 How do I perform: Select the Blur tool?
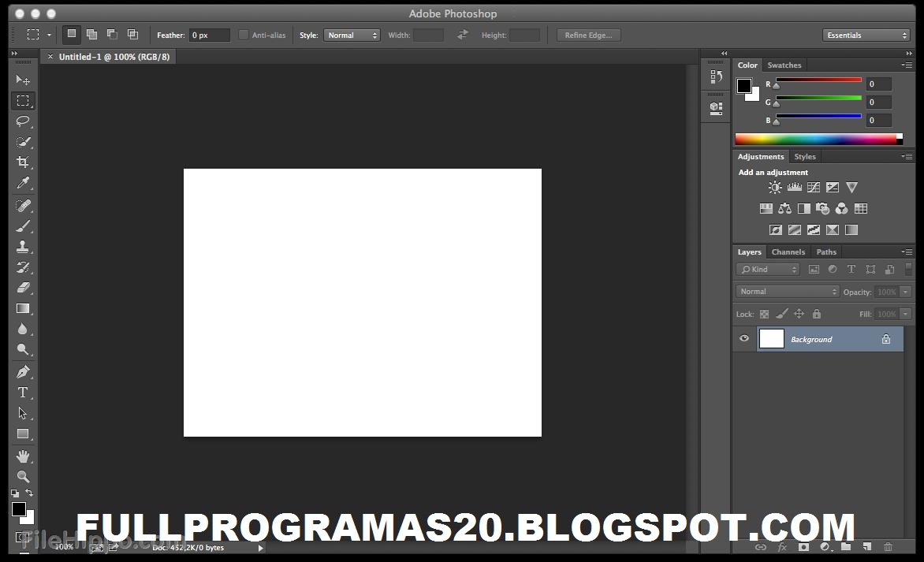click(x=23, y=329)
